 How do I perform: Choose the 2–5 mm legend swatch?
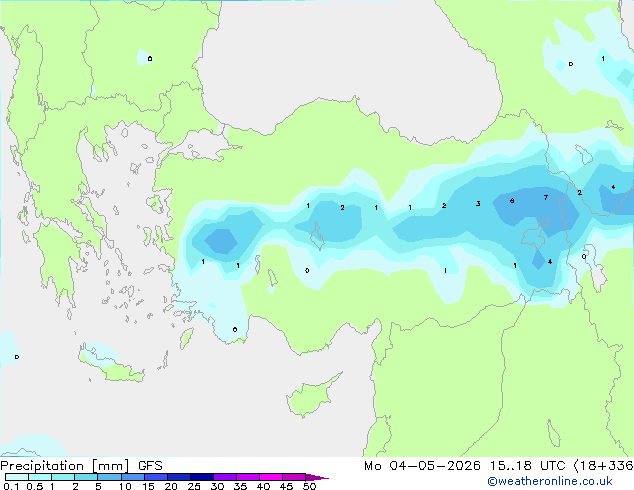[x=86, y=477]
